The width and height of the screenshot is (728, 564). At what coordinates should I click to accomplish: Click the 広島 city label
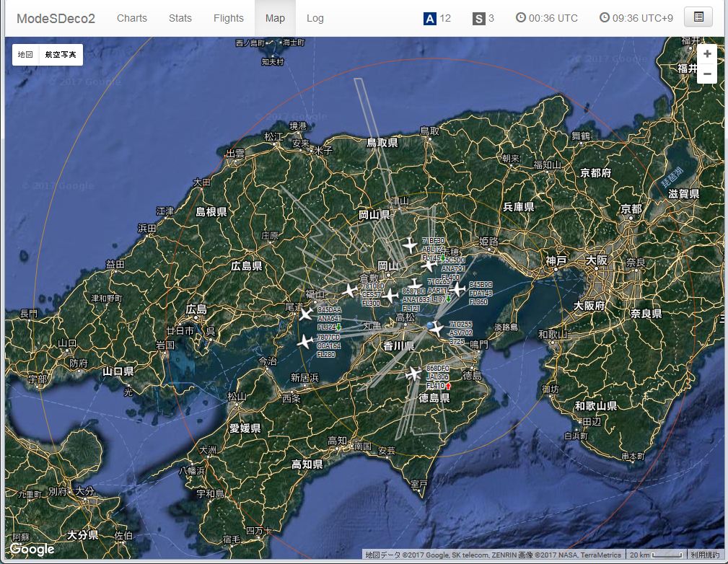click(196, 309)
